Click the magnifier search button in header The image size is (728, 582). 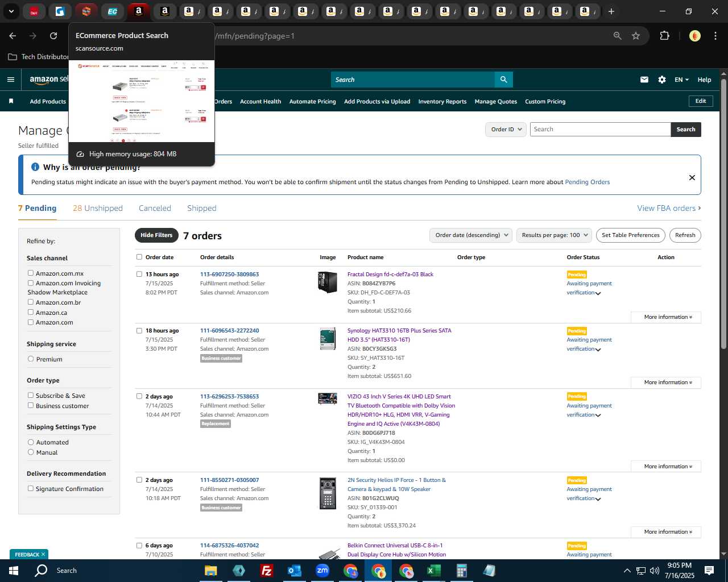[503, 80]
